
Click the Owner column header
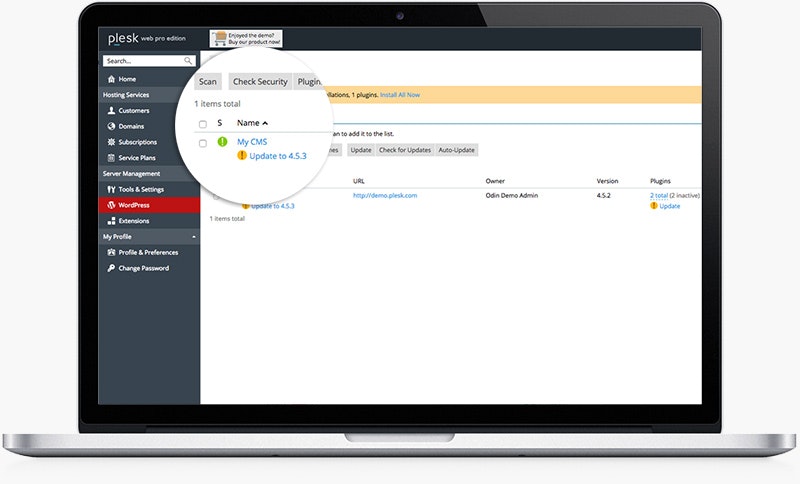point(495,181)
